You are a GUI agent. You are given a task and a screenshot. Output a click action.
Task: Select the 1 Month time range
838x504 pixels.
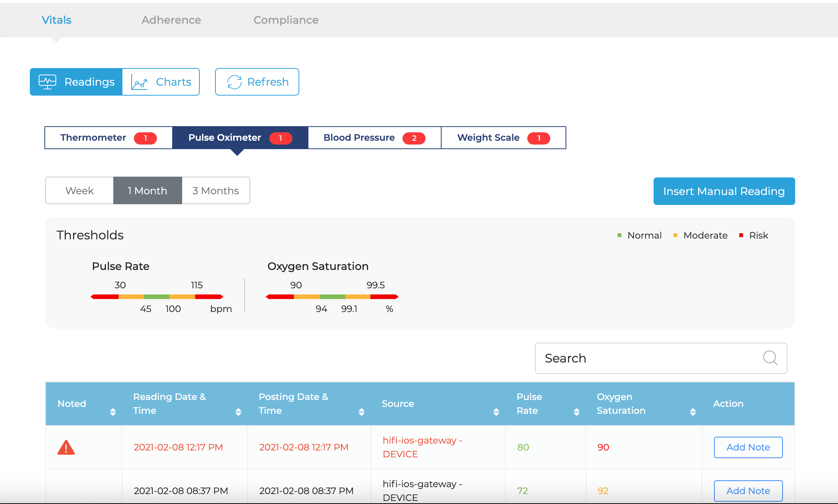[x=147, y=190]
